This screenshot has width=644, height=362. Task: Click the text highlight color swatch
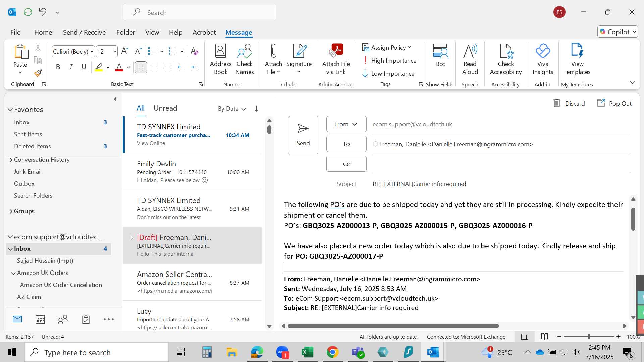[99, 67]
